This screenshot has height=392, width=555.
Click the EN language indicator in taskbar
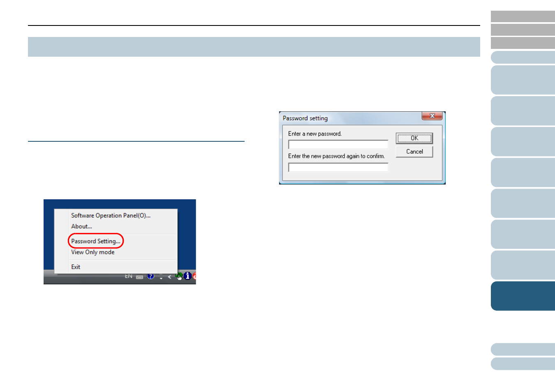129,276
